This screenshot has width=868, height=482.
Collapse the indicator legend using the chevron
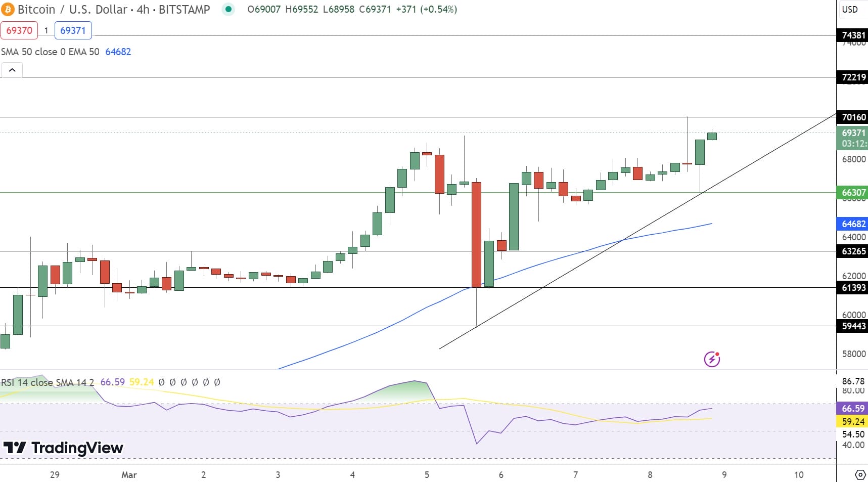click(12, 70)
